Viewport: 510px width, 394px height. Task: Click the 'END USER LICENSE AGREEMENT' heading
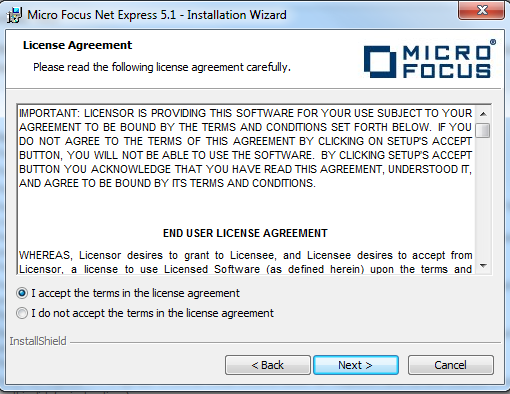pyautogui.click(x=245, y=233)
